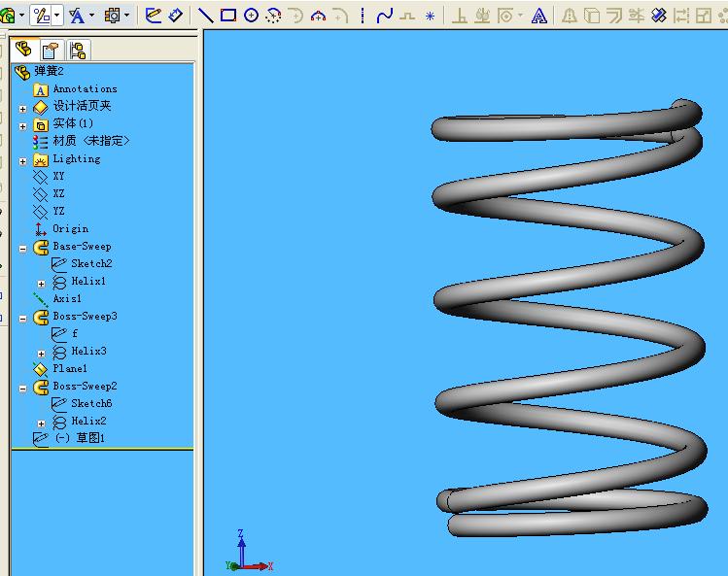728x576 pixels.
Task: Click the XYZ coordinate triad
Action: pos(250,552)
